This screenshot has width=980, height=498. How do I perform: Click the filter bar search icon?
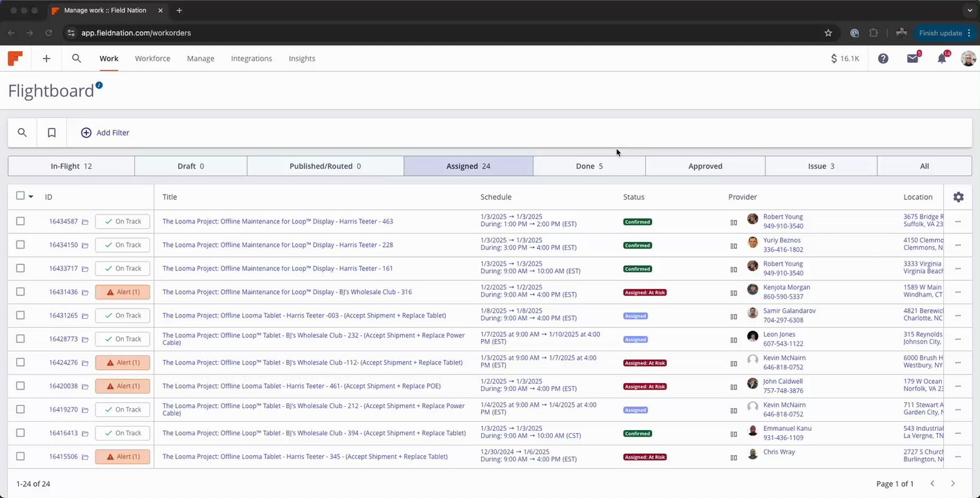[x=22, y=133]
